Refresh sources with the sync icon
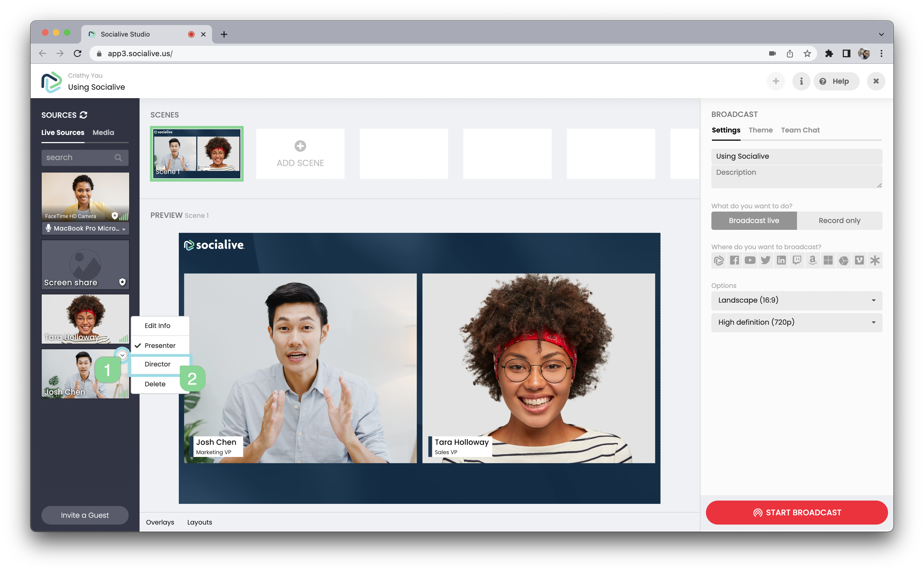924x572 pixels. coord(84,115)
